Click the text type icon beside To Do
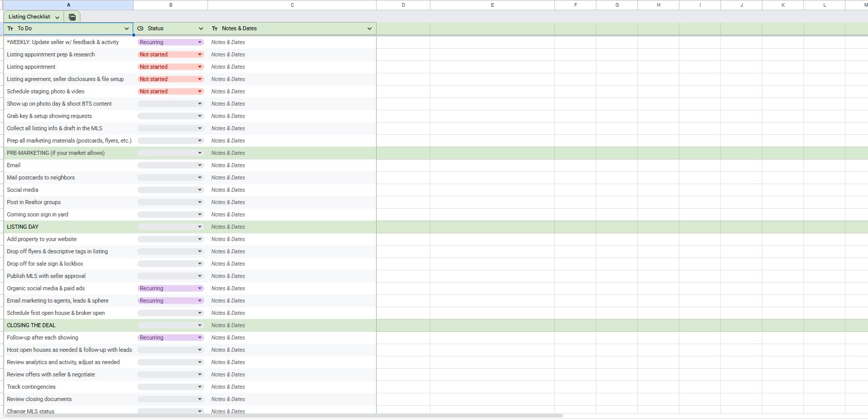The image size is (868, 419). (10, 29)
